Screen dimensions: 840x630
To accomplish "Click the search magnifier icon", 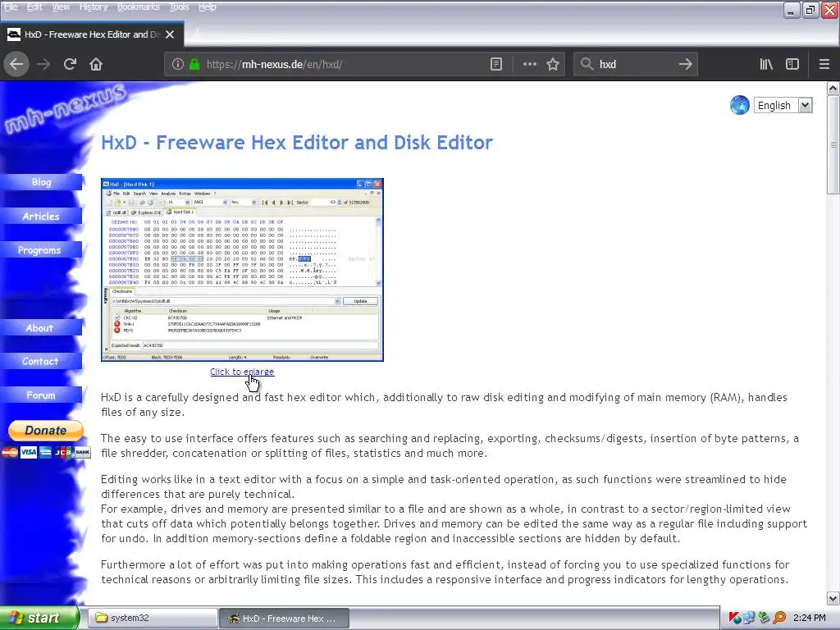I will [x=587, y=64].
